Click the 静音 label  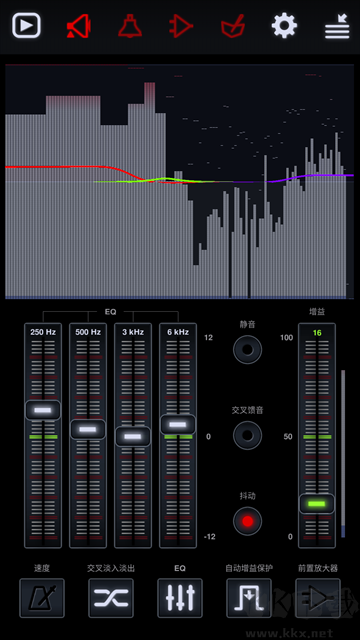pos(247,324)
